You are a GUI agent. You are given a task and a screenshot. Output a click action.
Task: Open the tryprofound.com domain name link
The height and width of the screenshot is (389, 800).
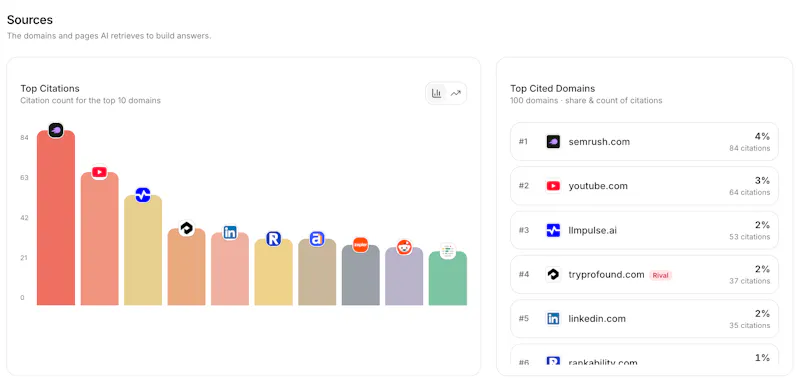(606, 275)
